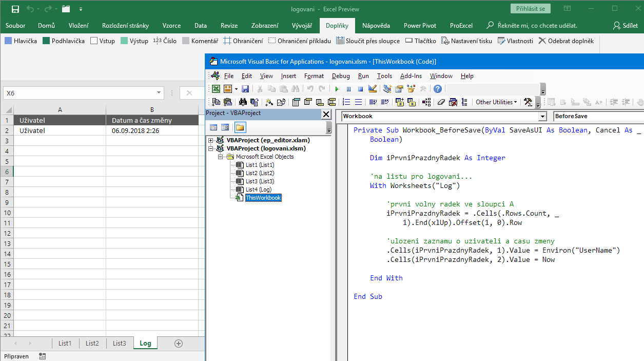Open VBA Help via question mark icon
The height and width of the screenshot is (361, 644).
point(437,89)
